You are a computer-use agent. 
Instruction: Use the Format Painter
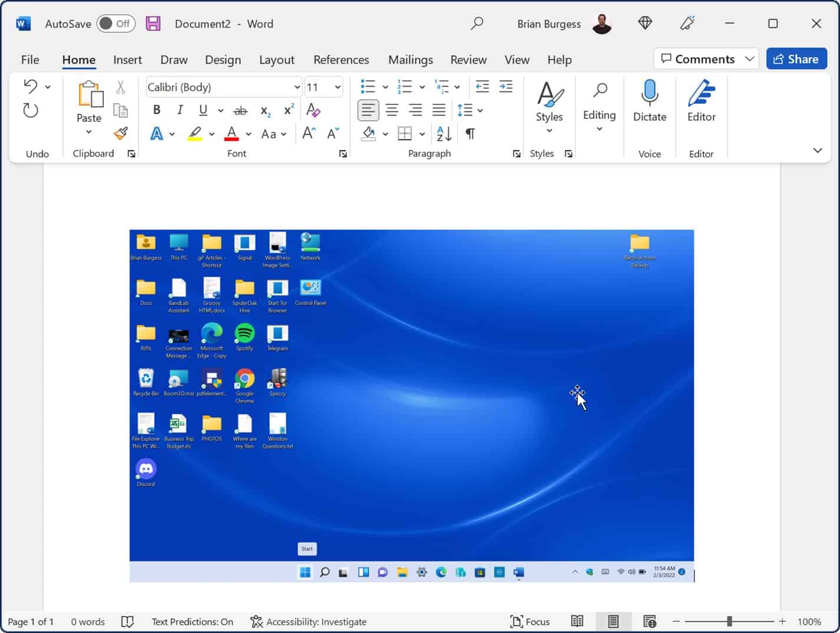[x=121, y=134]
